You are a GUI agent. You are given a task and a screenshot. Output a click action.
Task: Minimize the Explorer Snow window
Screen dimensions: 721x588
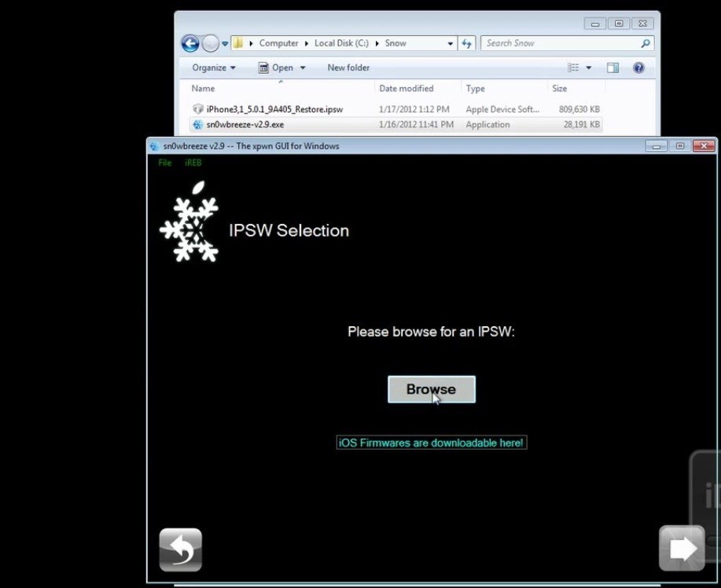click(595, 24)
